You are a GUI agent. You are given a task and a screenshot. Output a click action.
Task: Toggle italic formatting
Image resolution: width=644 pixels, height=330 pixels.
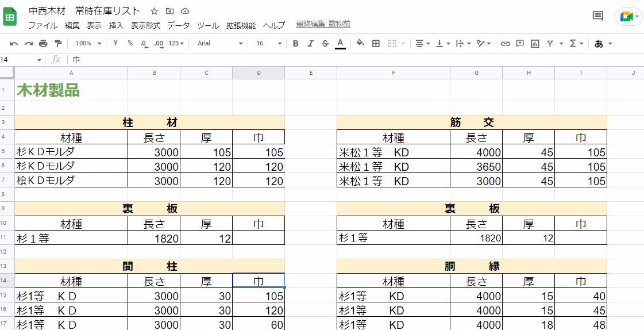pyautogui.click(x=310, y=44)
